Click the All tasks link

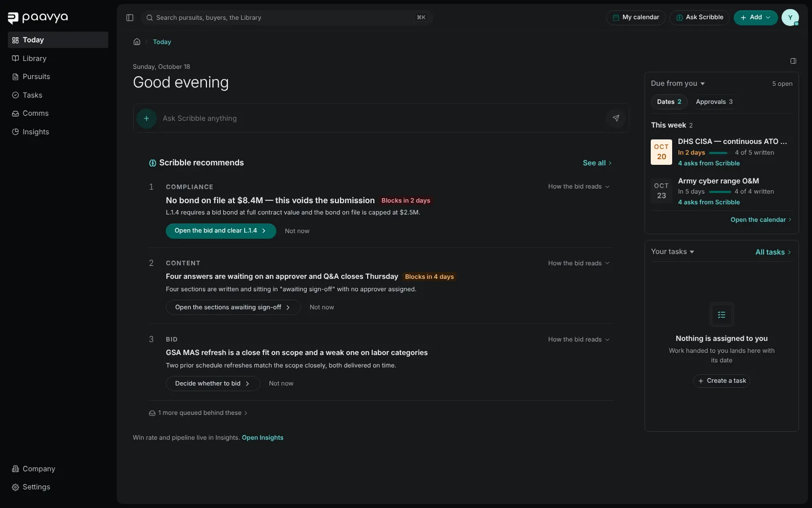(773, 252)
